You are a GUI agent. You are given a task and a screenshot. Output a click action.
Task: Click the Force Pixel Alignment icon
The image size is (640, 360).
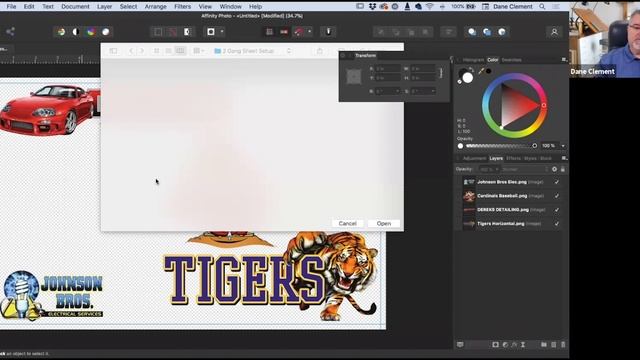pos(284,32)
